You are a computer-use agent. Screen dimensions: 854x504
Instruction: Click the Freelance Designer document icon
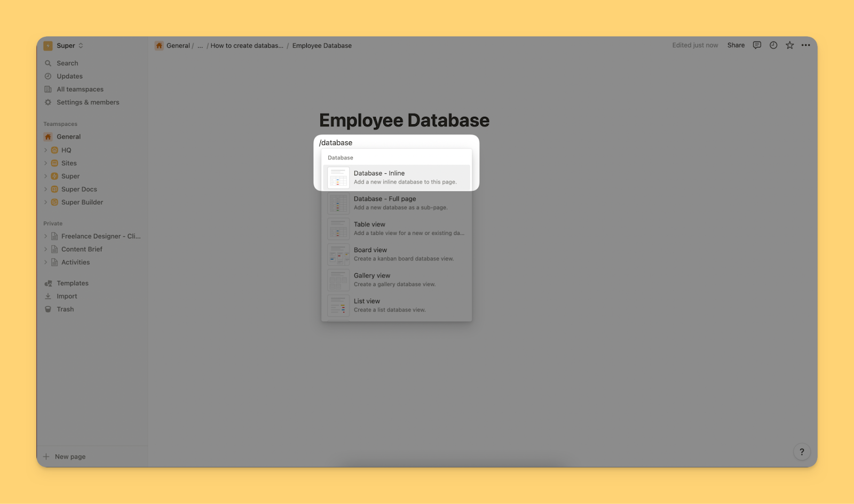[54, 236]
